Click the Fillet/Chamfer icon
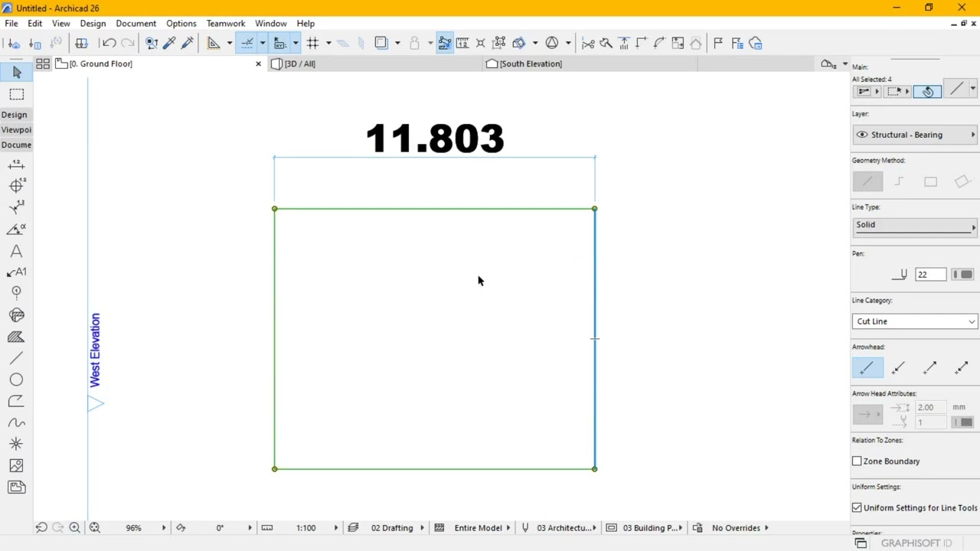This screenshot has height=551, width=980. [659, 43]
